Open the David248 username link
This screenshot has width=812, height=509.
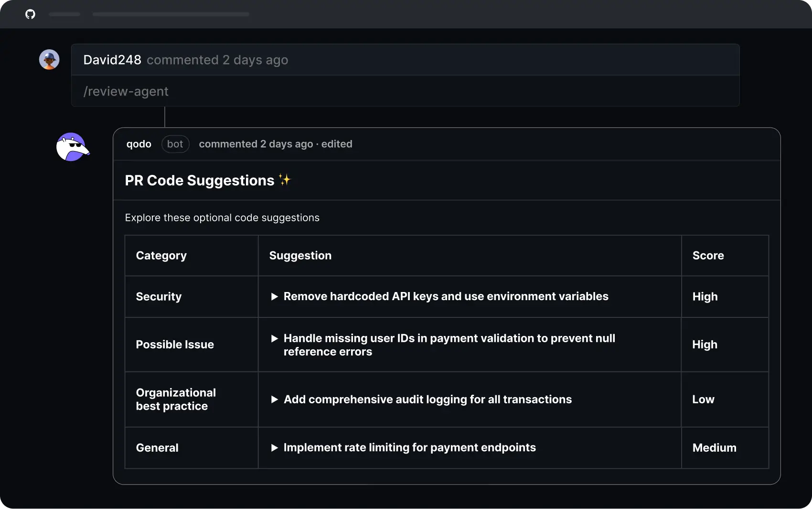(x=112, y=60)
